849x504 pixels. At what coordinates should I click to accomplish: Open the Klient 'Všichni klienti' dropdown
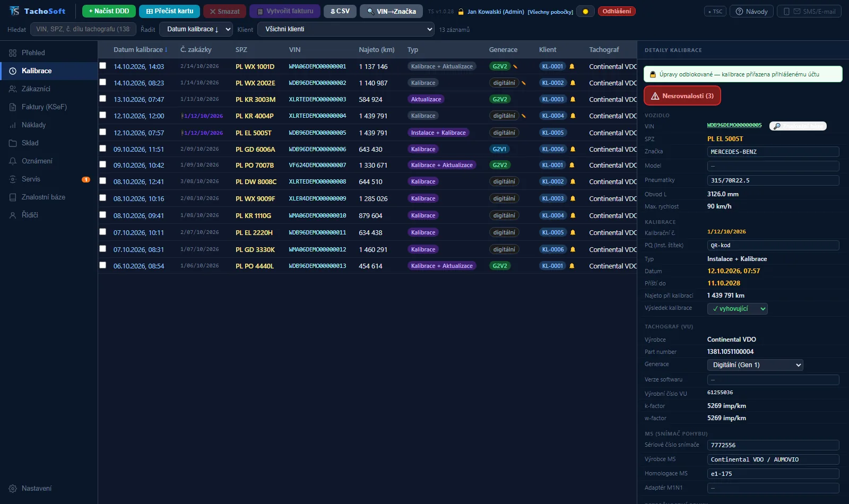tap(346, 29)
